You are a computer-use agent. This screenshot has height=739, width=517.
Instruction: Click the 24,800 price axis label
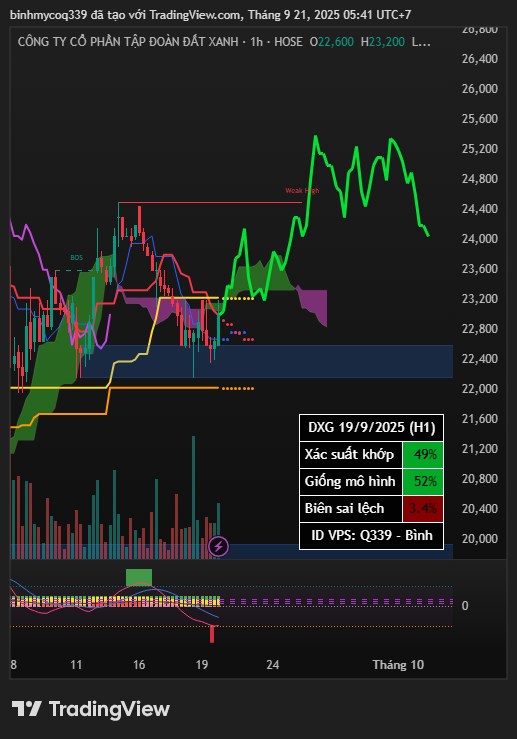coord(479,179)
